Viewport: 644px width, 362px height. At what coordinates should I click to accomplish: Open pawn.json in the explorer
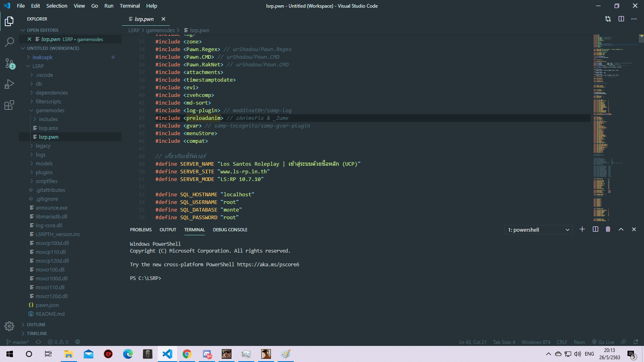pos(70,305)
